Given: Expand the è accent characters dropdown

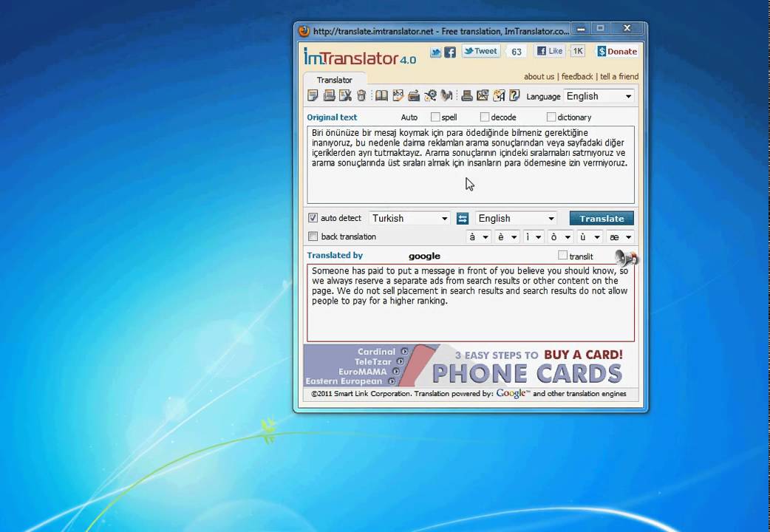Looking at the screenshot, I should point(507,237).
